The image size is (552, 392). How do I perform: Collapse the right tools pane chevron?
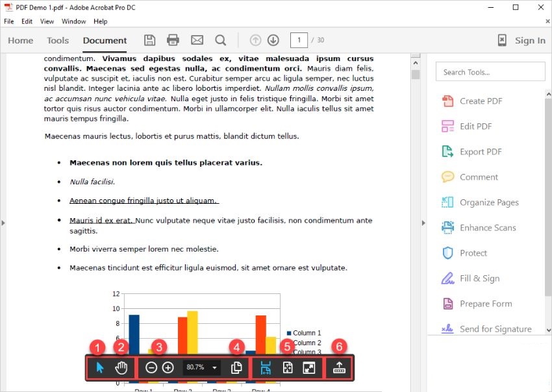point(424,223)
